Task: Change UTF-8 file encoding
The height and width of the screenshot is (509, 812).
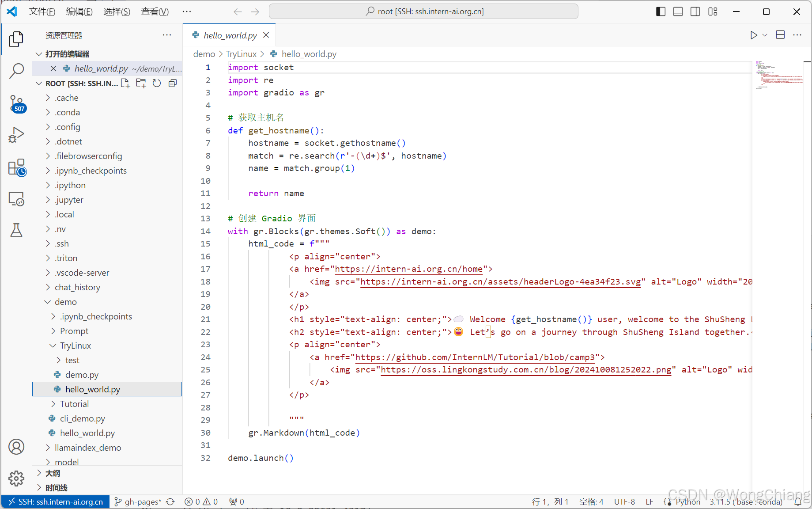Action: point(624,501)
